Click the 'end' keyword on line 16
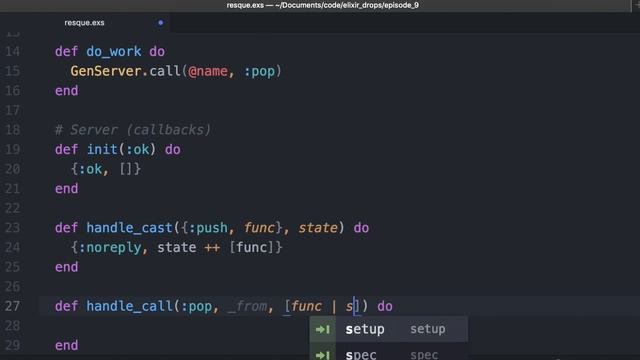The width and height of the screenshot is (640, 360). 67,91
